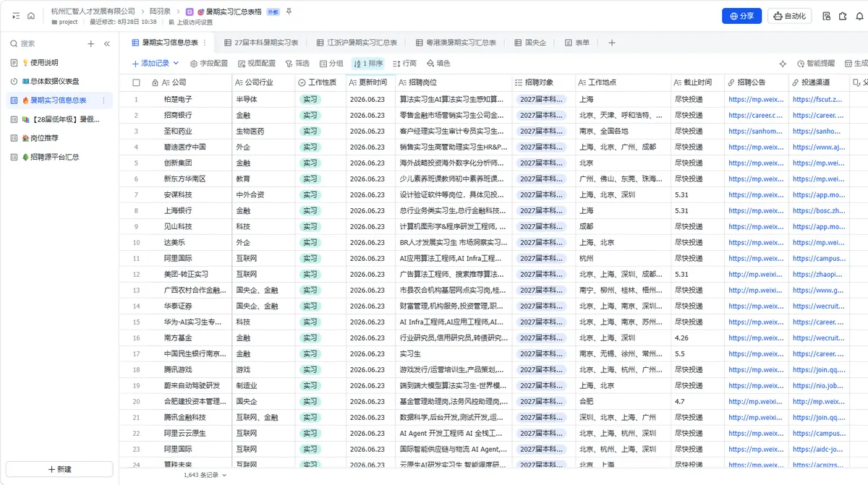Click the 实习 tag in the 上海银行 row
The width and height of the screenshot is (868, 485).
[310, 210]
